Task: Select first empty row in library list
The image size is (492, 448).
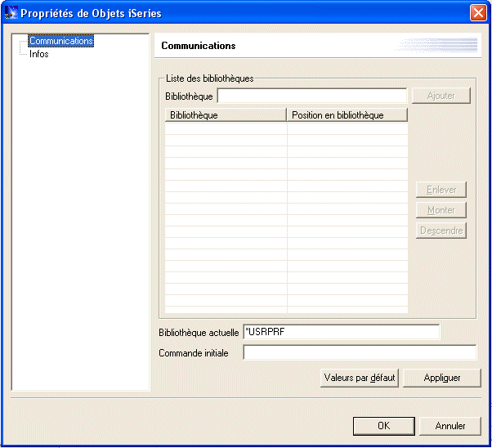Action: pos(286,128)
